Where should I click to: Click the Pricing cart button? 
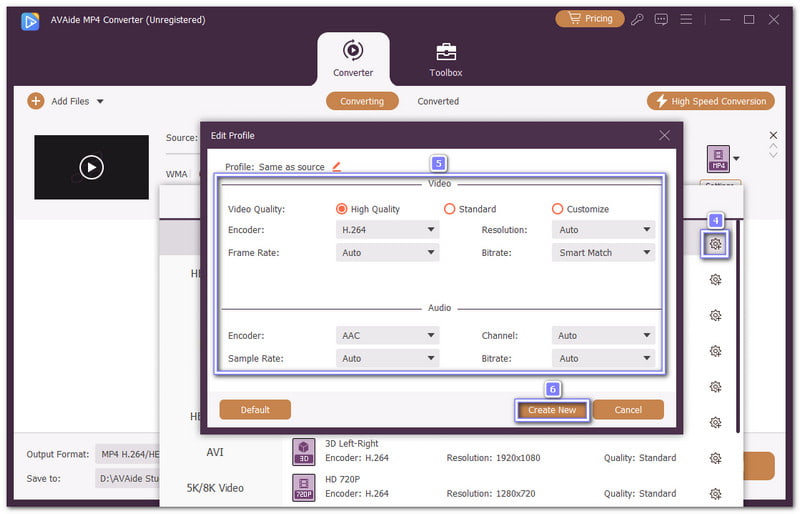(589, 19)
